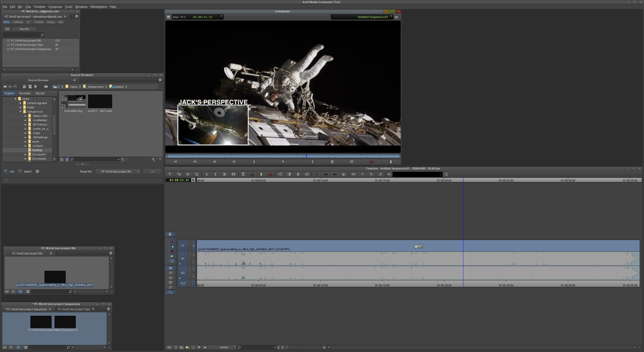Select the Link radio button
This screenshot has height=352, width=644.
pos(6,171)
